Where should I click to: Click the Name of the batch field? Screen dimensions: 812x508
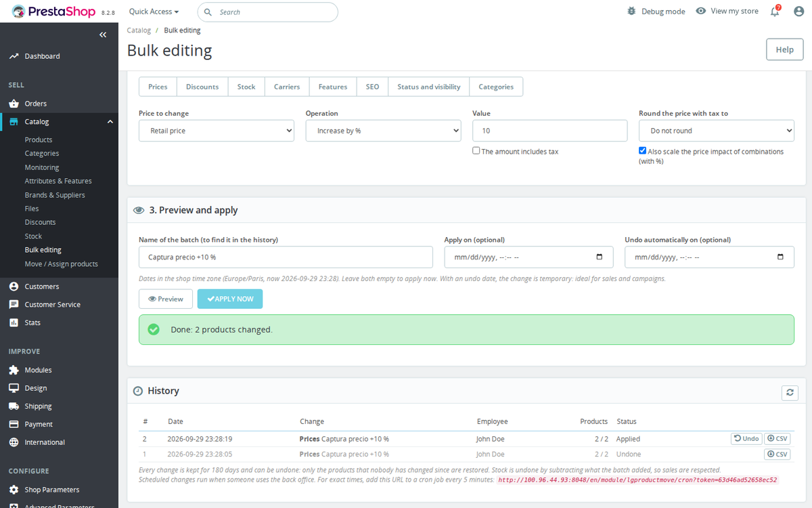click(x=286, y=257)
